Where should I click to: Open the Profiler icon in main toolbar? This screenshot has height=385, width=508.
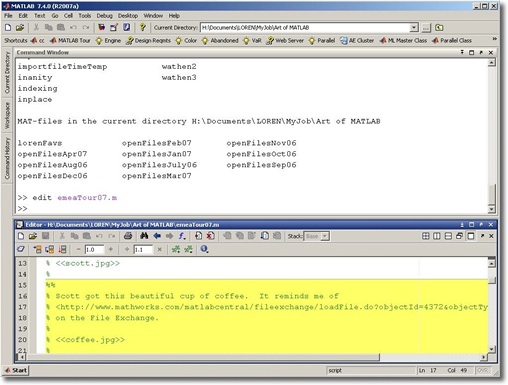pyautogui.click(x=126, y=28)
